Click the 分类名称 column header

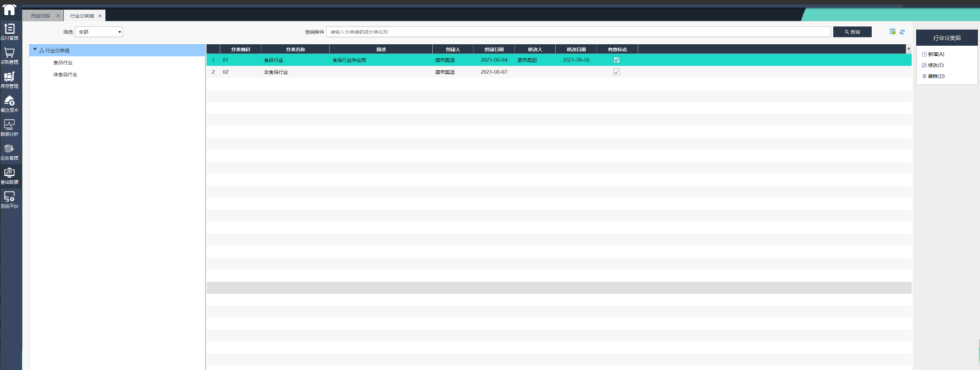pyautogui.click(x=295, y=49)
